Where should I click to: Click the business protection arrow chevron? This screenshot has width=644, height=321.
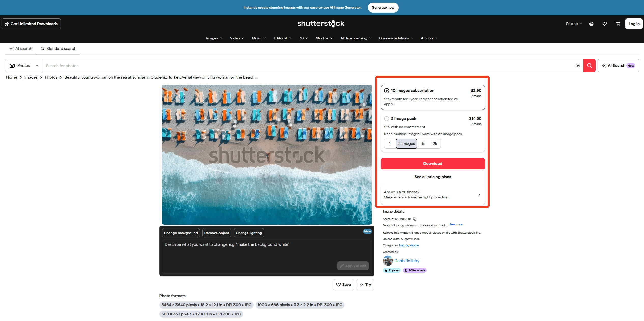coord(479,195)
